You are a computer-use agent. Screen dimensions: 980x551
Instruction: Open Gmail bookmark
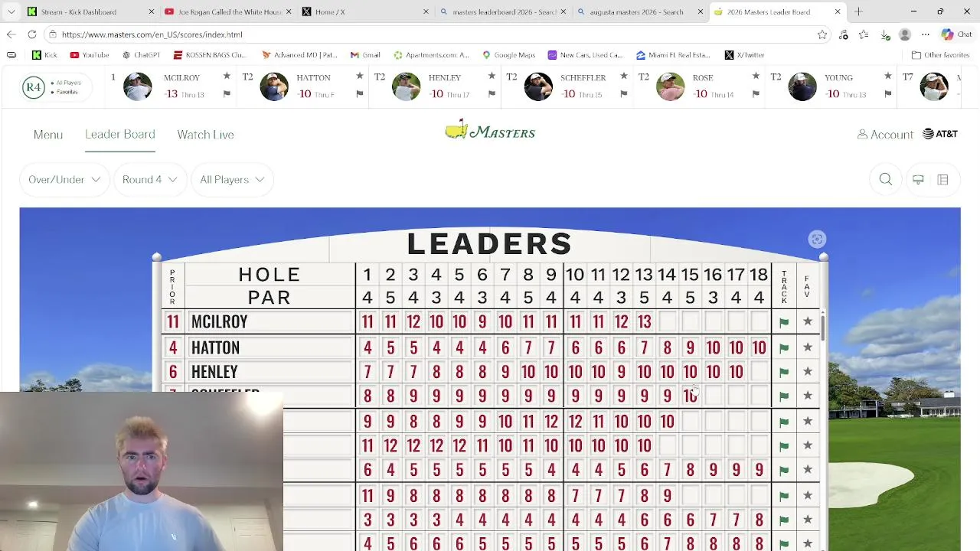[364, 55]
